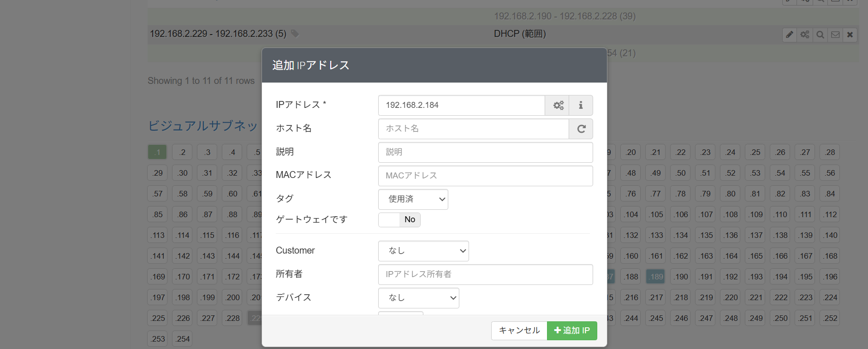
Task: Select the .132 address block
Action: tap(630, 235)
